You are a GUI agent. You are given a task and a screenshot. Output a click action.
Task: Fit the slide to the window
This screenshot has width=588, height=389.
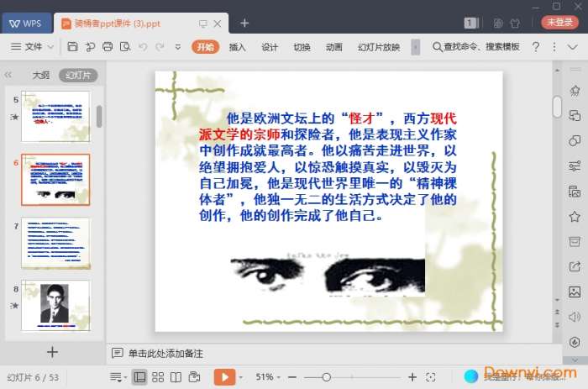[x=431, y=377]
